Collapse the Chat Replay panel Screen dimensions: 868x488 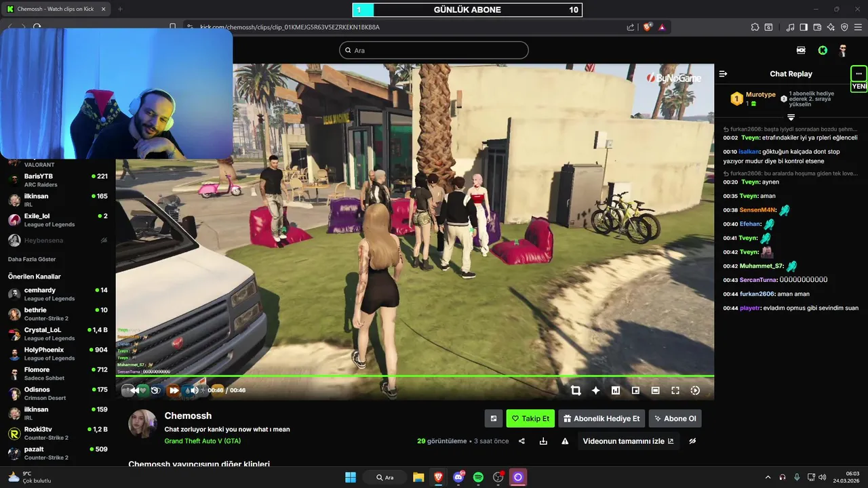coord(724,74)
